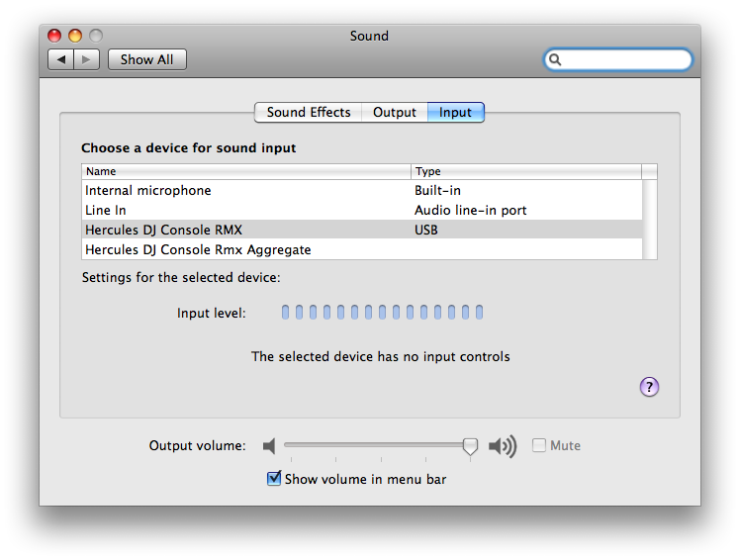Image resolution: width=740 pixels, height=560 pixels.
Task: Go back with the left arrow button
Action: 61,59
